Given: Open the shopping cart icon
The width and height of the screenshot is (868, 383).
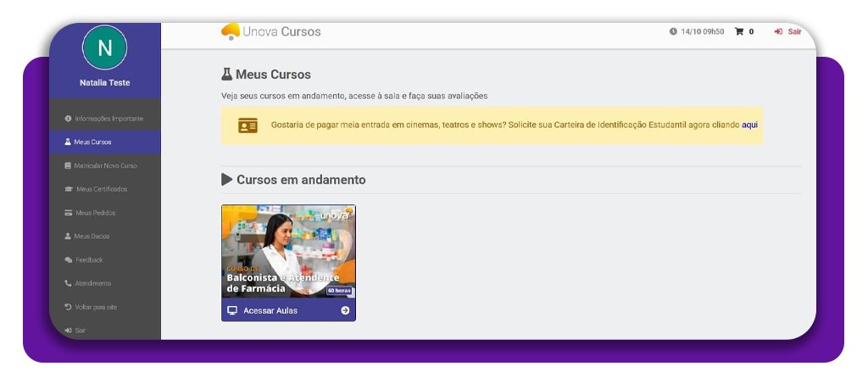Looking at the screenshot, I should (739, 31).
